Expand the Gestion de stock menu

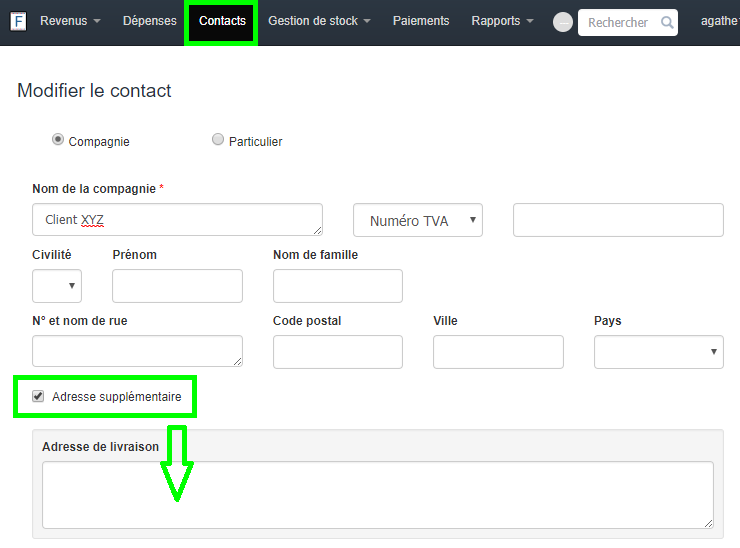click(319, 21)
